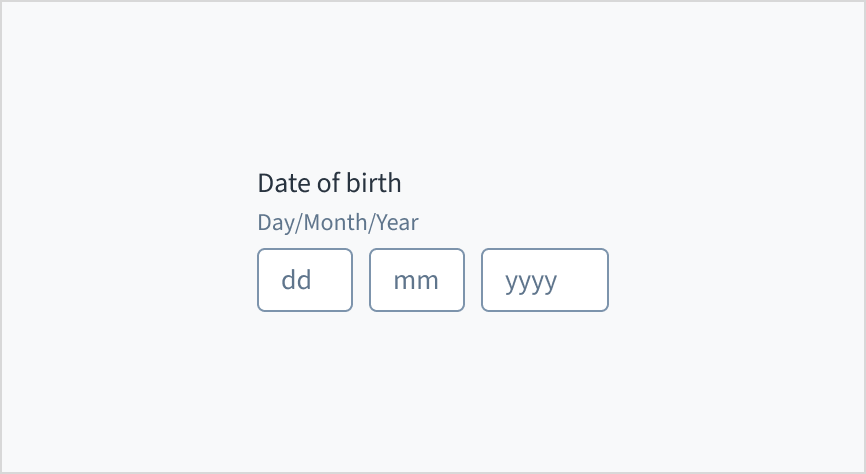Place cursor in the mm placeholder box

(417, 280)
